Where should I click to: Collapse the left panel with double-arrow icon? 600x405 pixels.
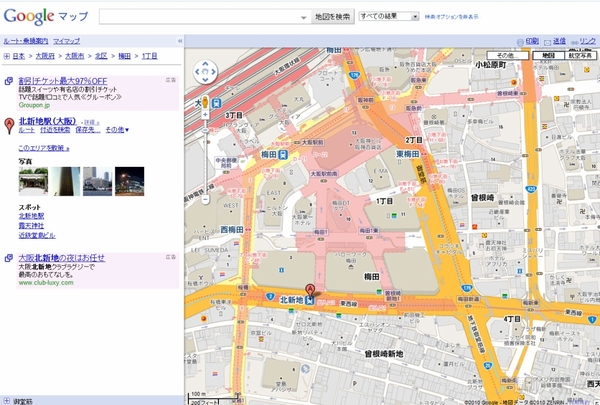coord(180,41)
